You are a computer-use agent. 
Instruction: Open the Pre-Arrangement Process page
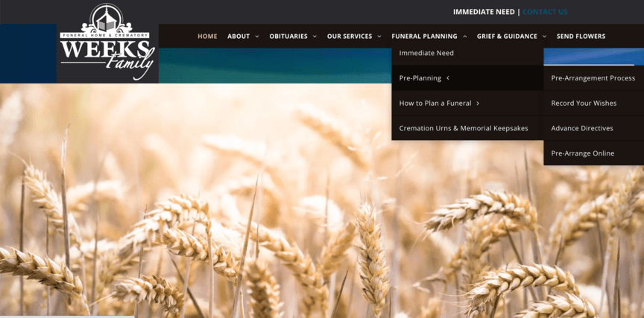[593, 78]
